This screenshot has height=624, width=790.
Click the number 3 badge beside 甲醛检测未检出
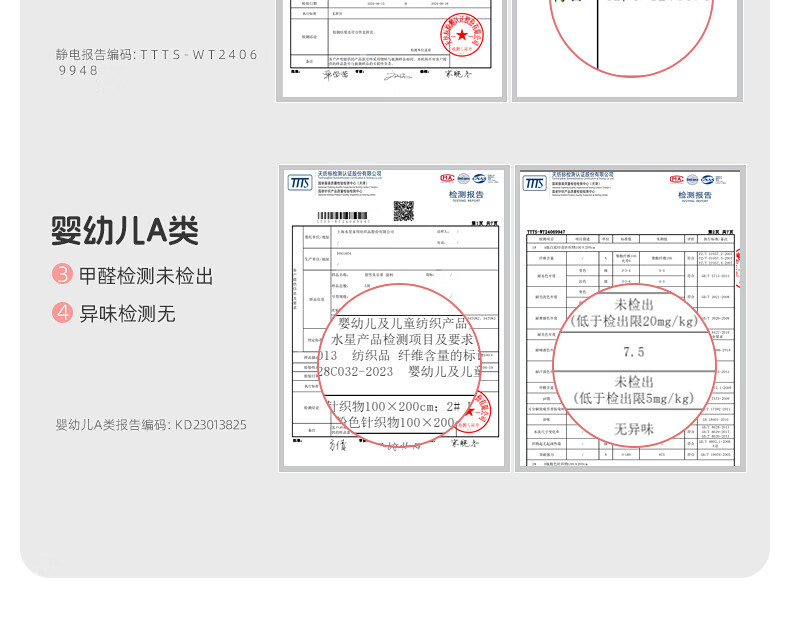[63, 275]
